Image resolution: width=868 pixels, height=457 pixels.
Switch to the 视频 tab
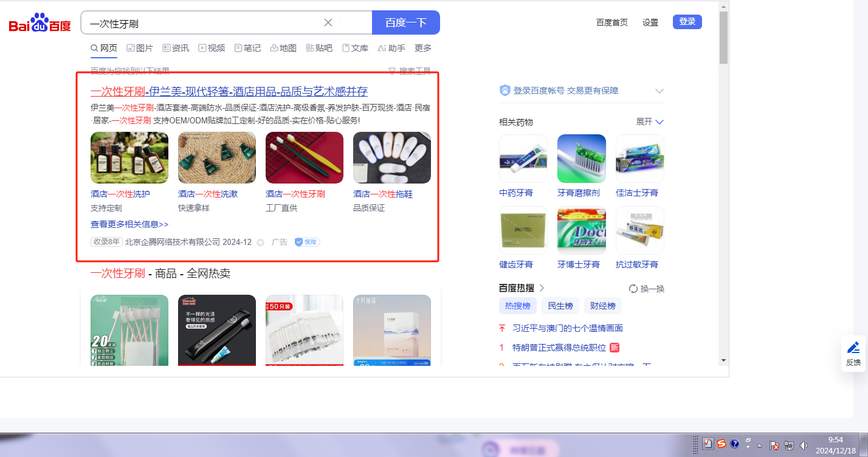pyautogui.click(x=212, y=48)
